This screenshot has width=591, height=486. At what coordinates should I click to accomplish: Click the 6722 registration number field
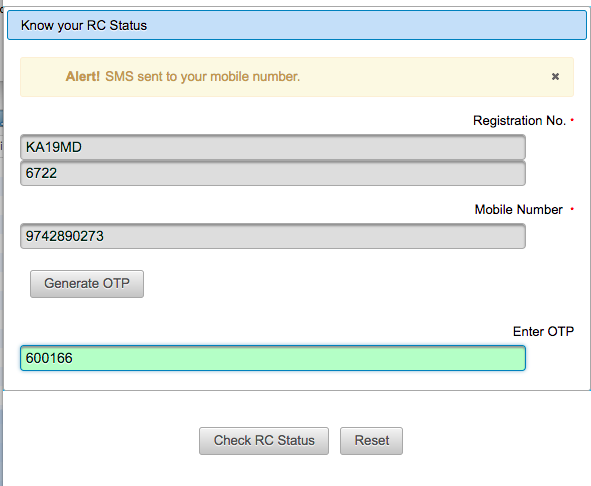pyautogui.click(x=273, y=173)
